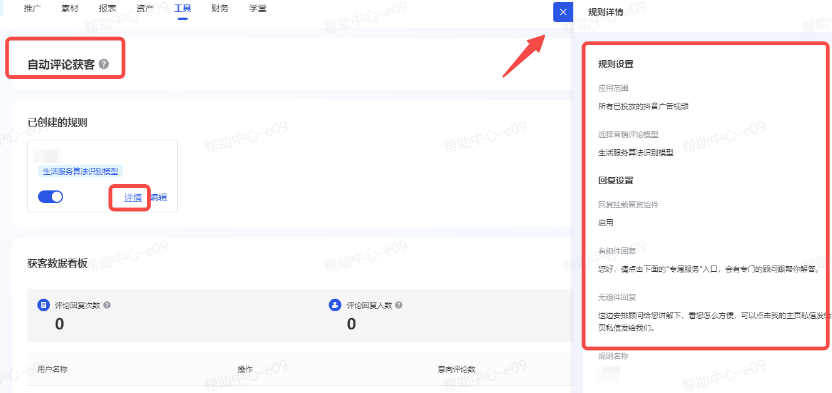Click the 编辑 link on rule card
The image size is (832, 393).
[x=158, y=198]
